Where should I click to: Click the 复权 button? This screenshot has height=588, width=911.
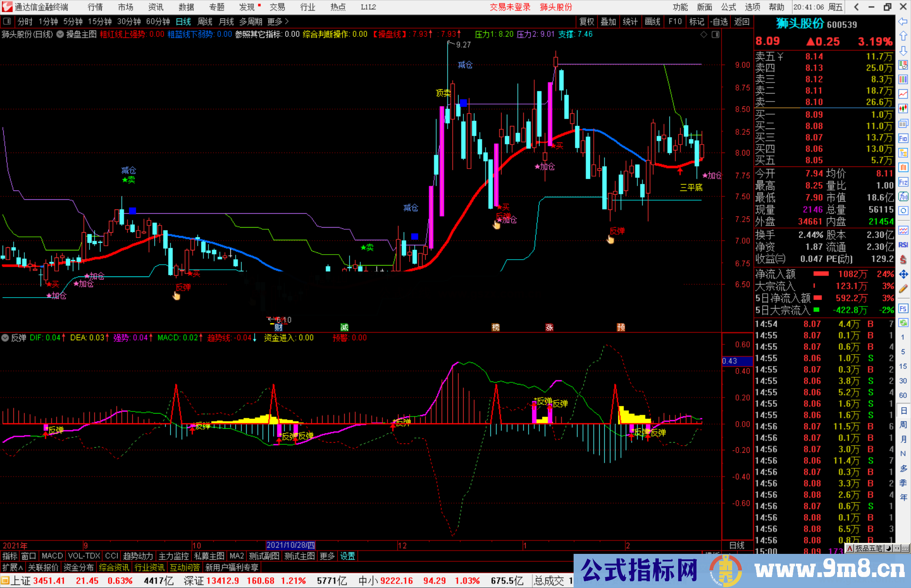tap(587, 21)
